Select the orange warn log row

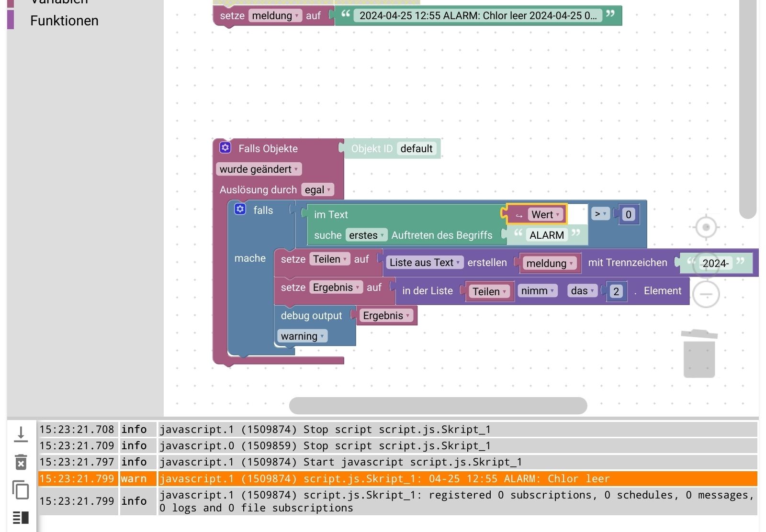click(x=397, y=479)
